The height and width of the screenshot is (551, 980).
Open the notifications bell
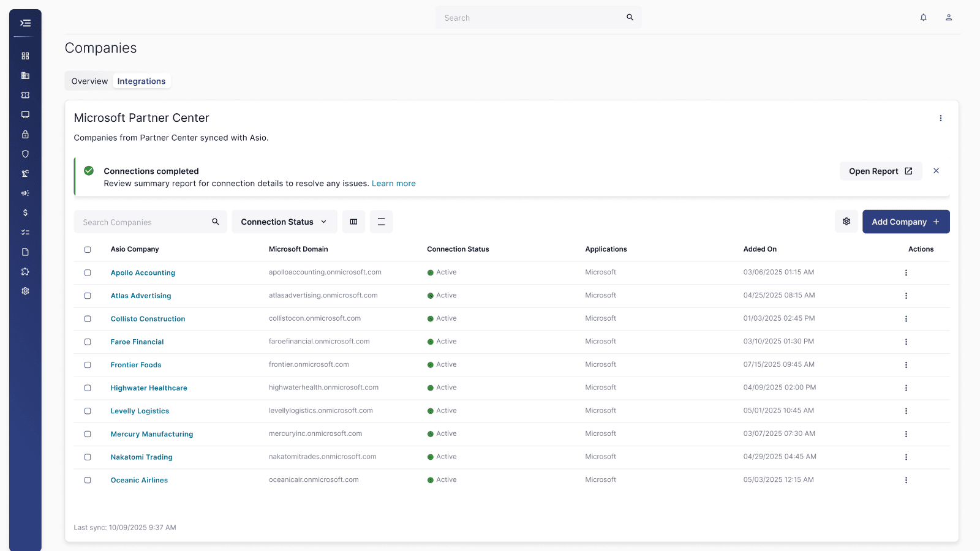923,17
